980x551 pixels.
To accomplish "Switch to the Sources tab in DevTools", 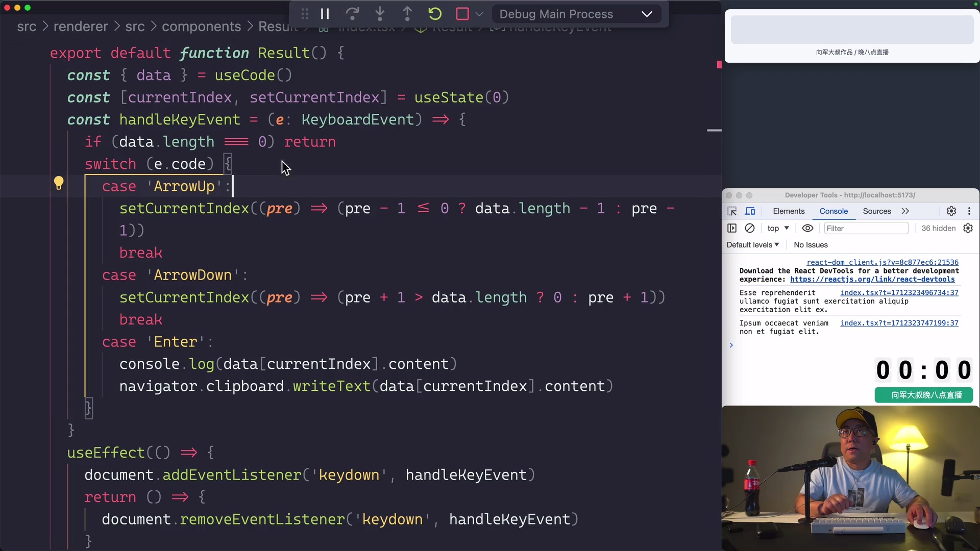I will [x=876, y=211].
